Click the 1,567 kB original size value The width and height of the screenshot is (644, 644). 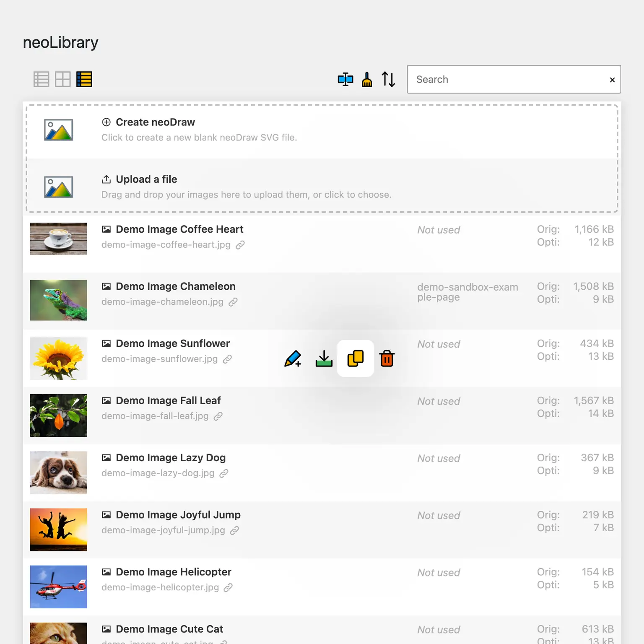pos(594,400)
